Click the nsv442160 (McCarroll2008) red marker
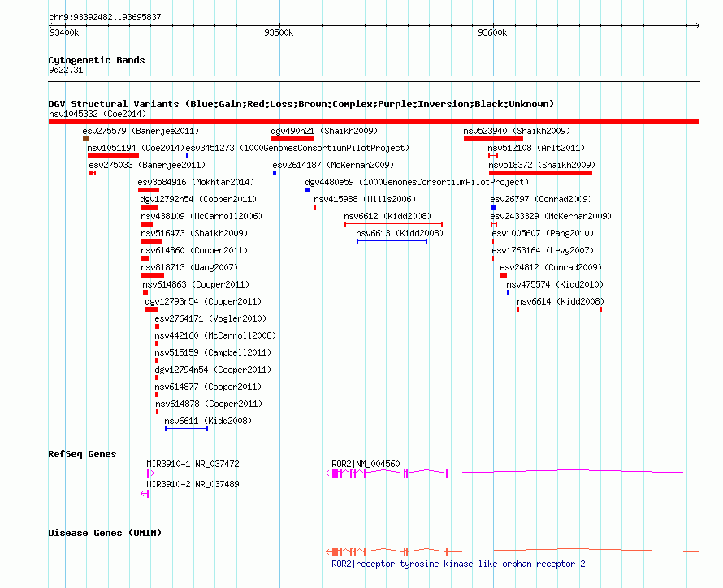The width and height of the screenshot is (723, 588). [157, 344]
